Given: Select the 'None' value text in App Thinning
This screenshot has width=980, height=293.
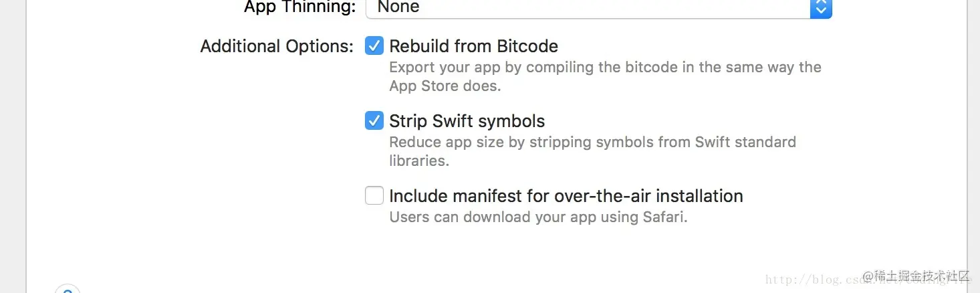Looking at the screenshot, I should [398, 7].
